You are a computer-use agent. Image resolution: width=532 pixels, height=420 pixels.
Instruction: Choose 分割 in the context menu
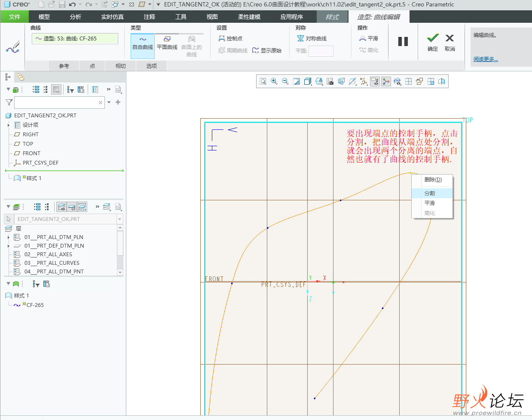click(x=432, y=193)
